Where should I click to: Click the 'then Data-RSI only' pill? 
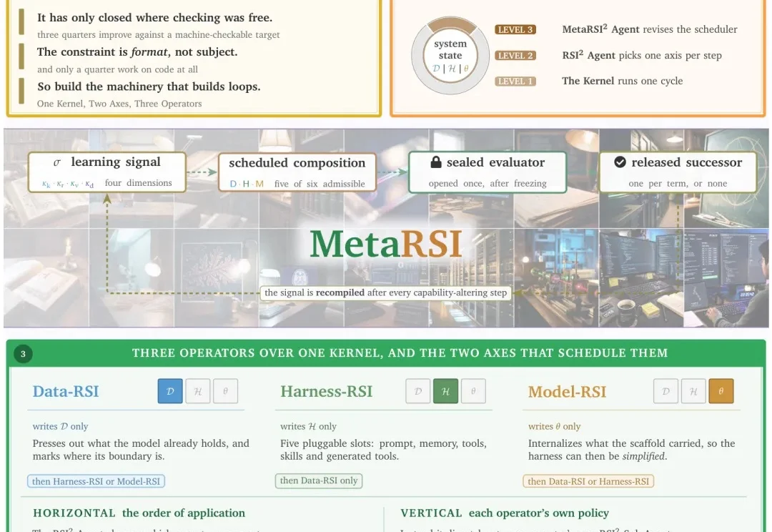tap(319, 481)
